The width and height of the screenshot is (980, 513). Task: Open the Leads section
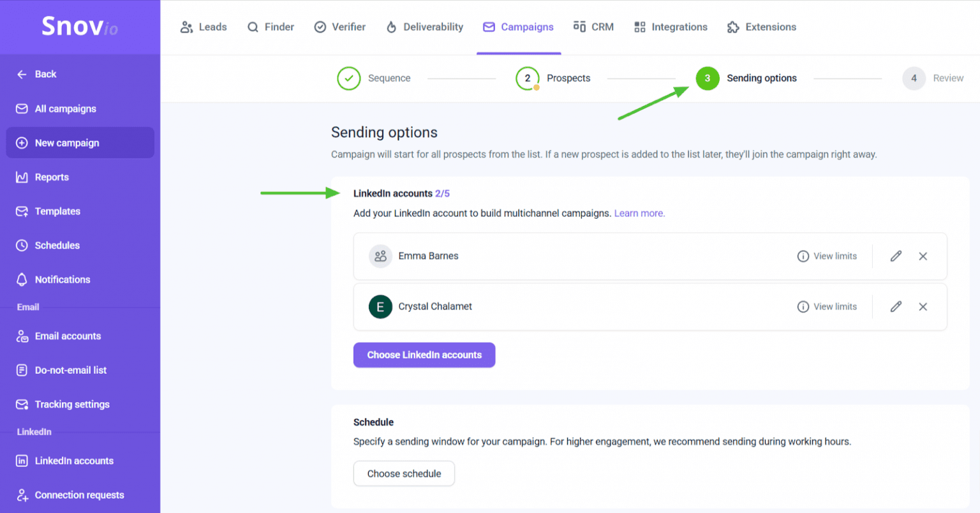pyautogui.click(x=204, y=27)
